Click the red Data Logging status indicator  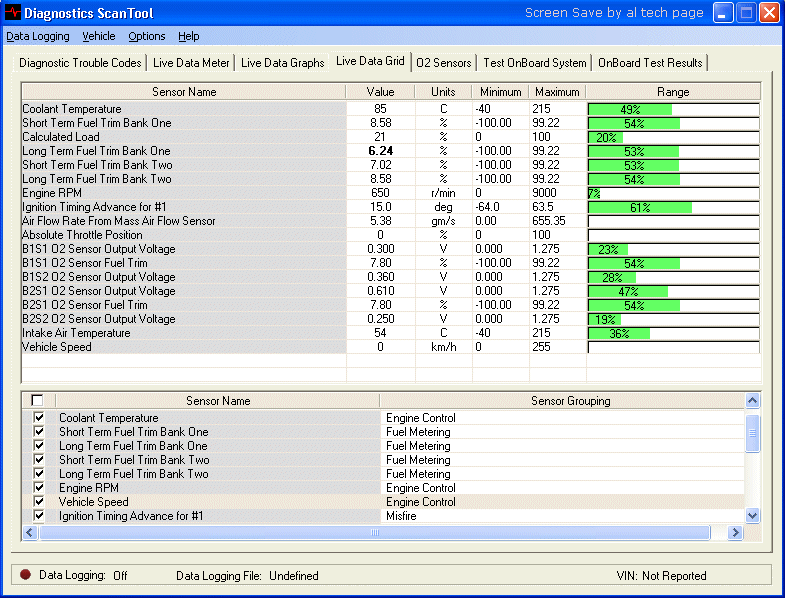pos(25,575)
